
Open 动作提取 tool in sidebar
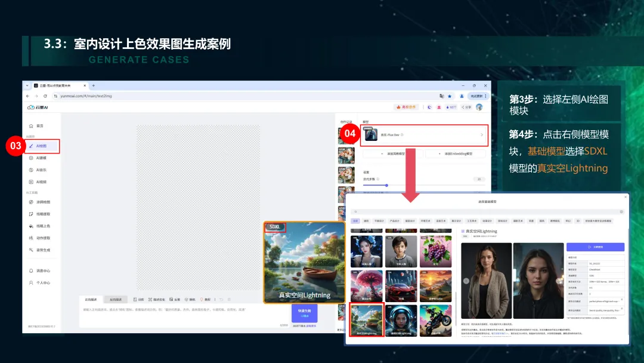coord(39,238)
